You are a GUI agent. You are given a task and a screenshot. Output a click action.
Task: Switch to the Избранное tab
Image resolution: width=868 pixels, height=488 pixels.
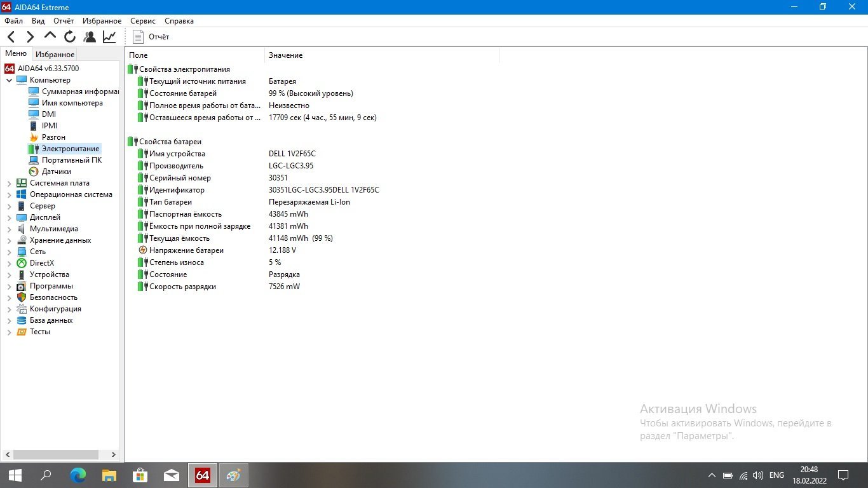pyautogui.click(x=55, y=55)
